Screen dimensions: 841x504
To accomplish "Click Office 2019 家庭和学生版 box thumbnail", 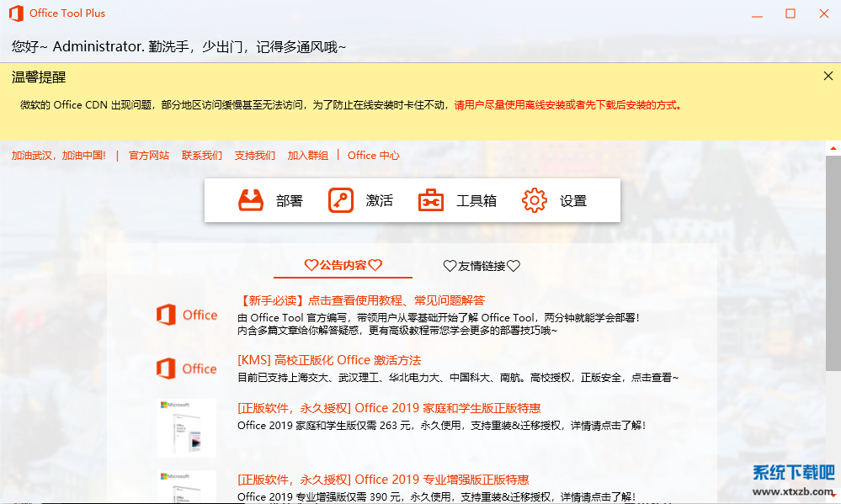I will point(187,428).
